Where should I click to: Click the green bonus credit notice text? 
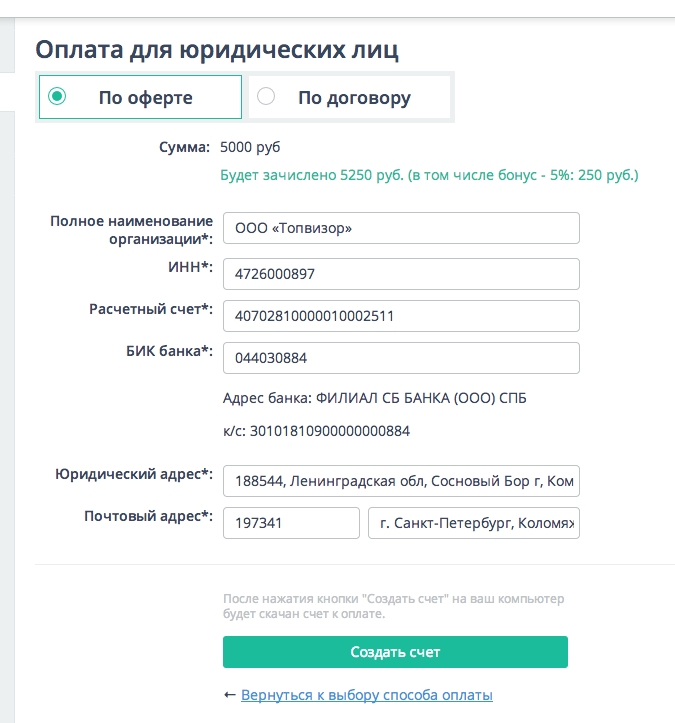429,175
